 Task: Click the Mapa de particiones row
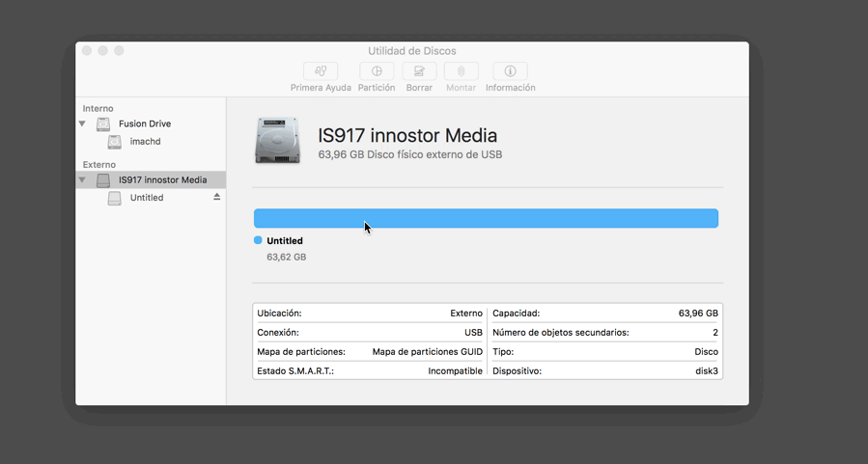click(369, 352)
